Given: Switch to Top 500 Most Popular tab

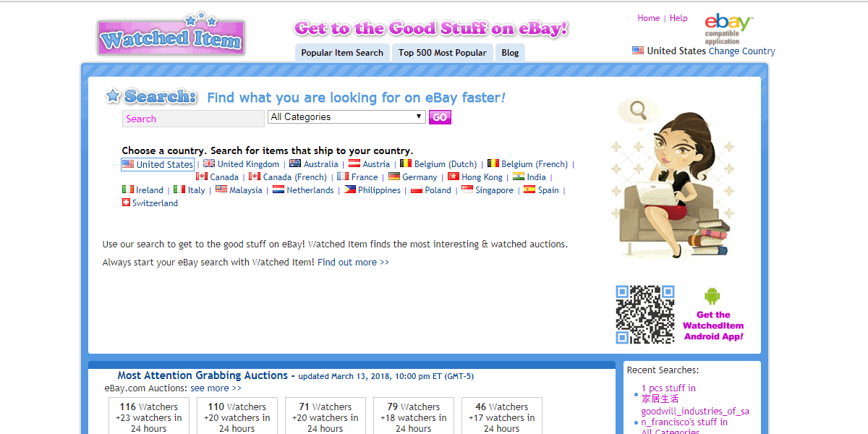Looking at the screenshot, I should 443,52.
